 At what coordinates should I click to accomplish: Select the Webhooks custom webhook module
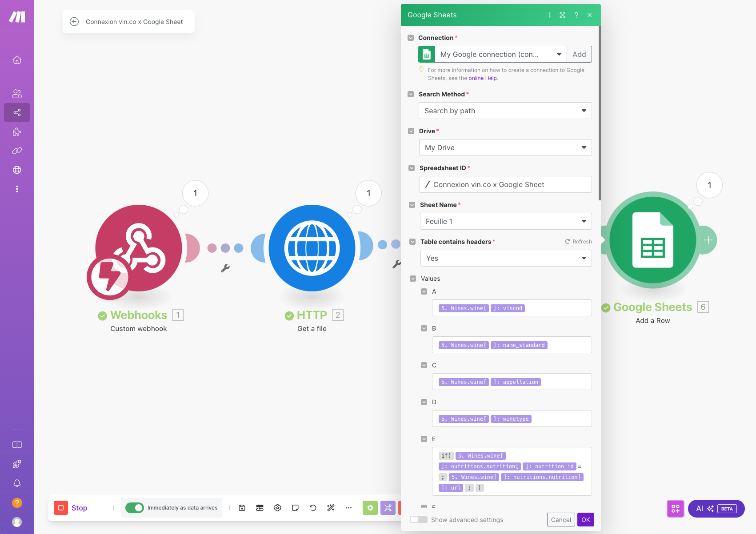click(x=138, y=249)
